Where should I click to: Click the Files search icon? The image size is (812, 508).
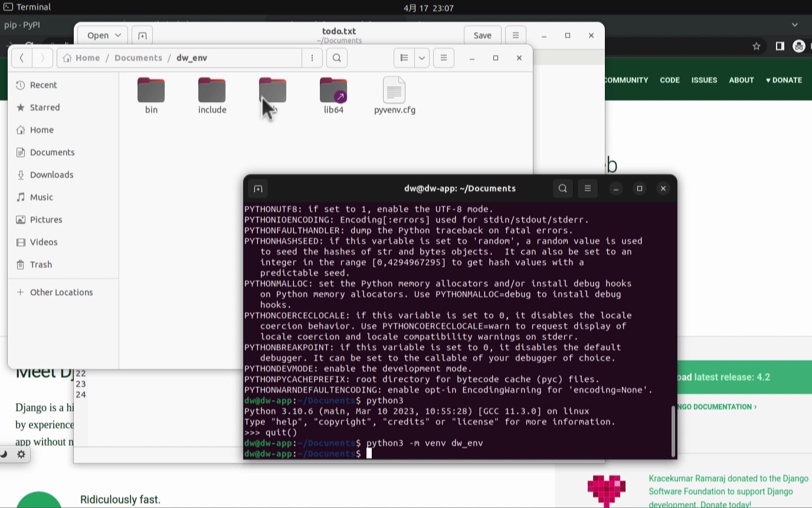tap(336, 58)
